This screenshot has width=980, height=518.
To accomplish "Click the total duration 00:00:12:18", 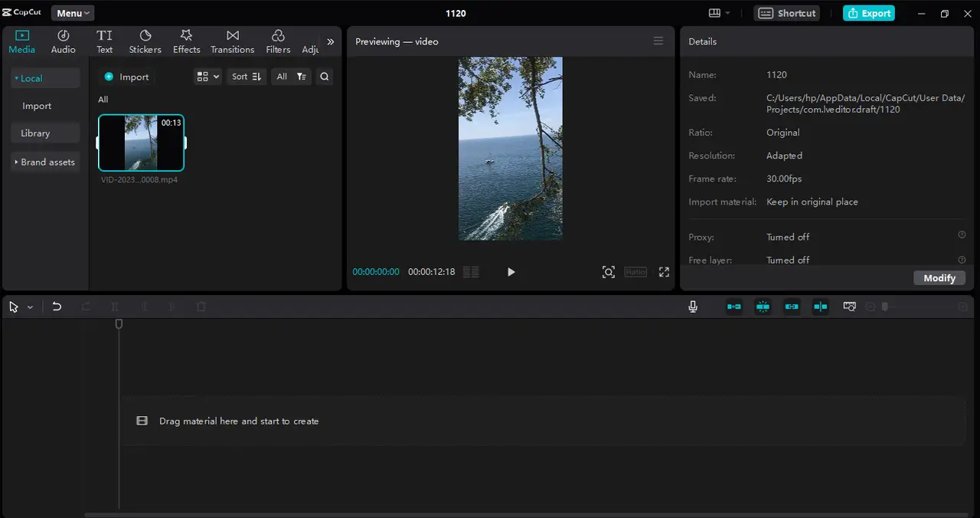I will tap(431, 272).
